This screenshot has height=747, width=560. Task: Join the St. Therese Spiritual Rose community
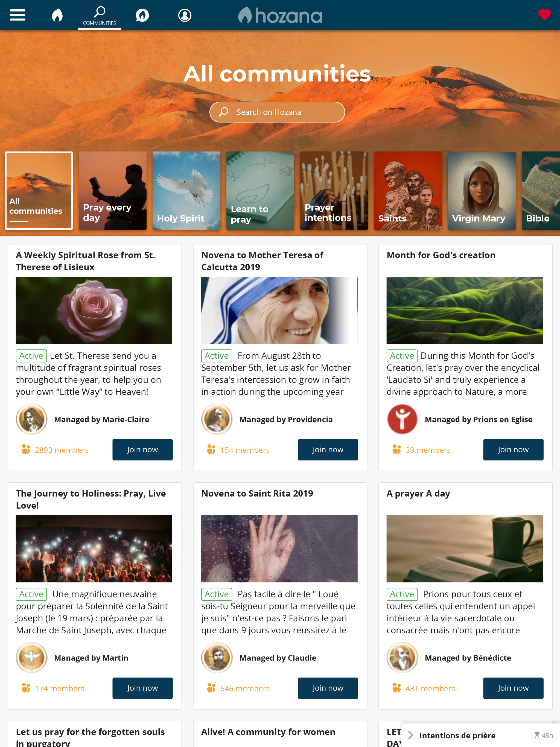pyautogui.click(x=142, y=450)
